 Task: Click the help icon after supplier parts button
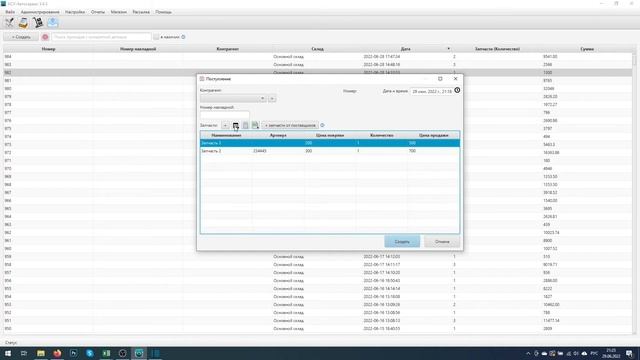(322, 125)
